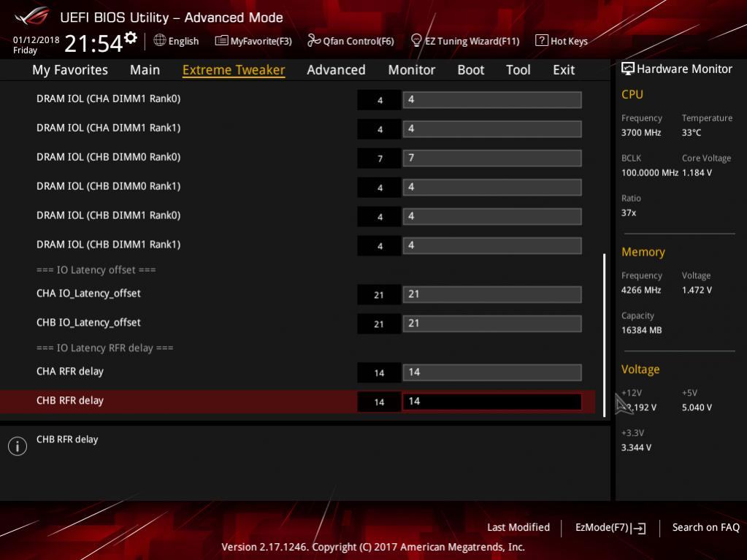Click Core Voltage 1.184 V value
The width and height of the screenshot is (747, 560).
tap(697, 173)
